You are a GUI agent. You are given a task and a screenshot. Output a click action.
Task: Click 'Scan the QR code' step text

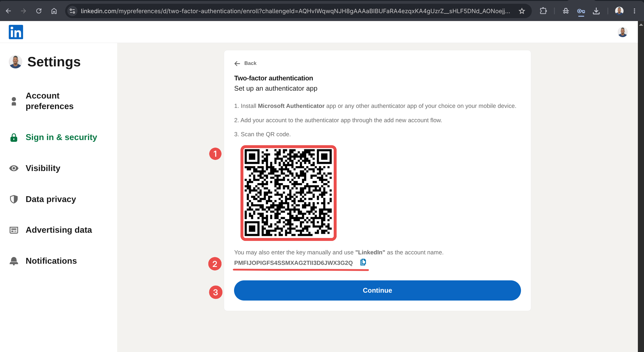click(x=262, y=134)
